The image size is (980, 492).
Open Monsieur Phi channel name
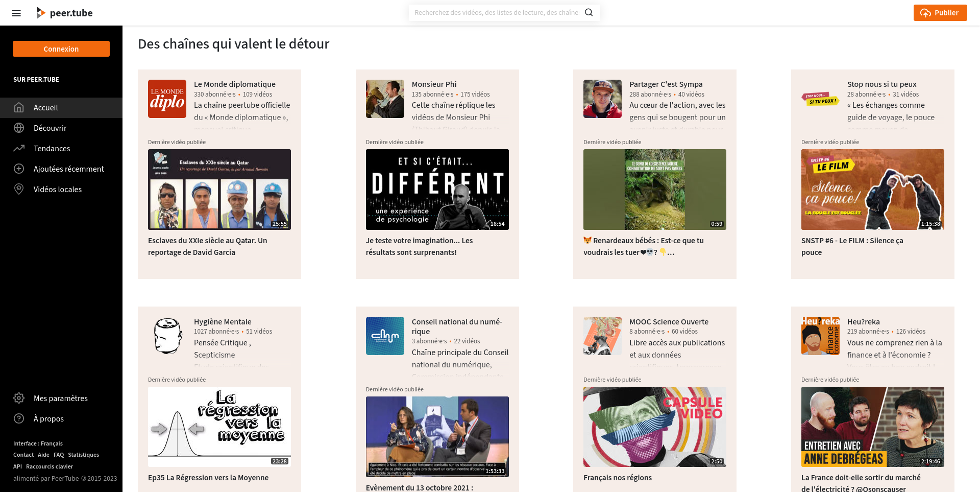click(434, 84)
